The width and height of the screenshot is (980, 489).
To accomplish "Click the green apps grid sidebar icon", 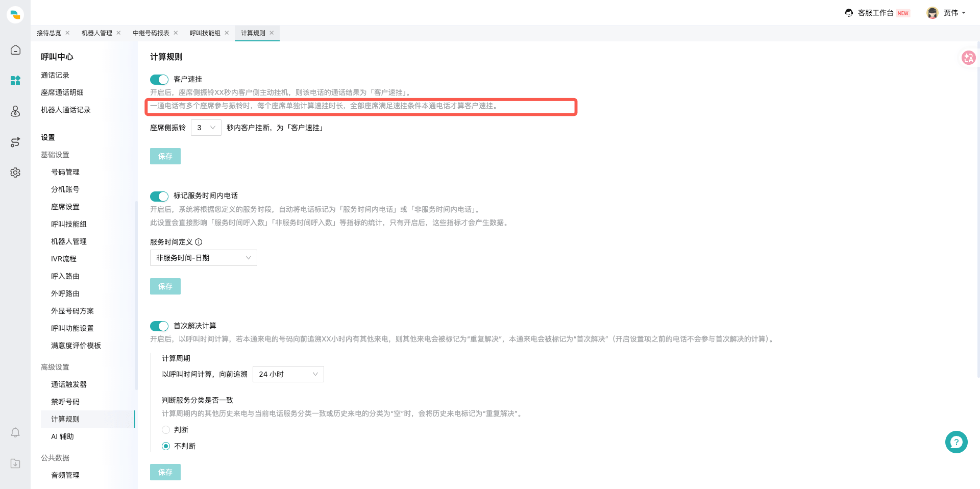I will [15, 81].
